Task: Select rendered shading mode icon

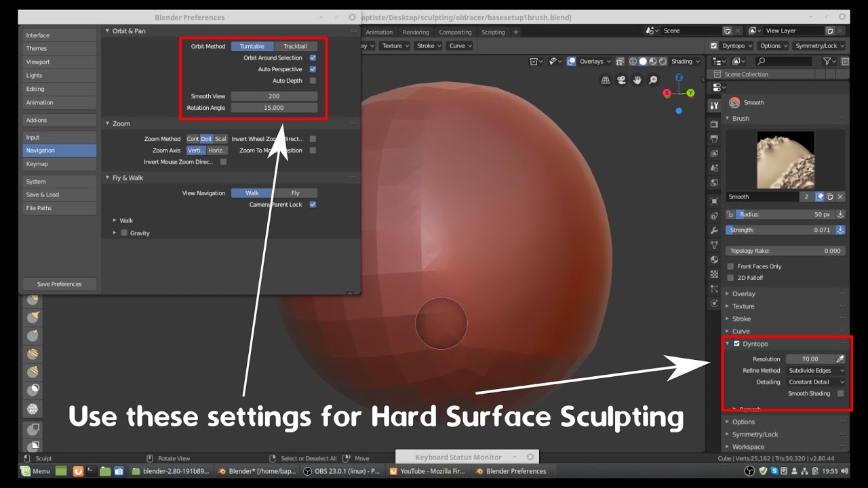Action: click(662, 61)
